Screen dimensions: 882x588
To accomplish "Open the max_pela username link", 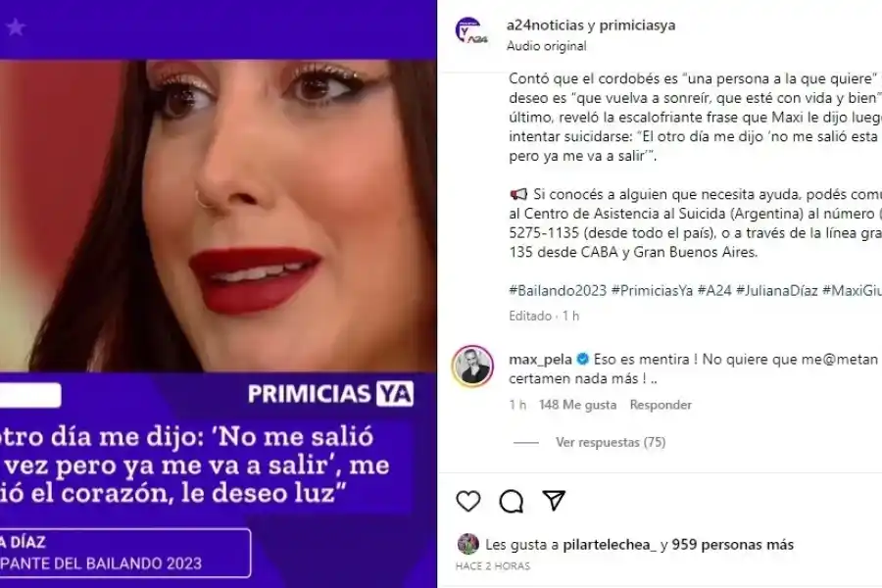I will coord(540,360).
